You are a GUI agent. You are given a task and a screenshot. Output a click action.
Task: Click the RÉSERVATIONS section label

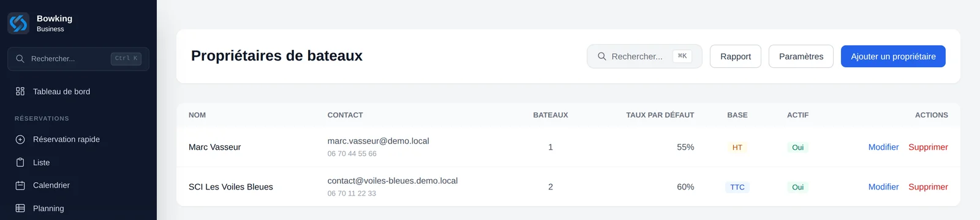click(42, 119)
